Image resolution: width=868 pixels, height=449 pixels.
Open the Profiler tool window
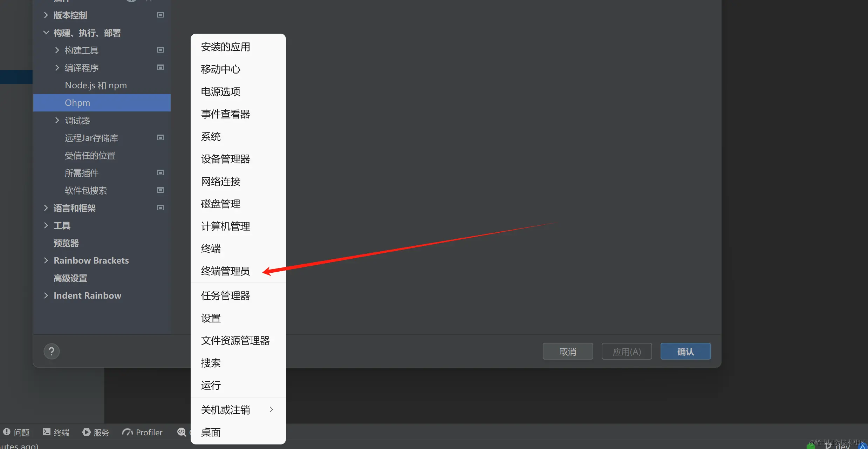pyautogui.click(x=142, y=432)
